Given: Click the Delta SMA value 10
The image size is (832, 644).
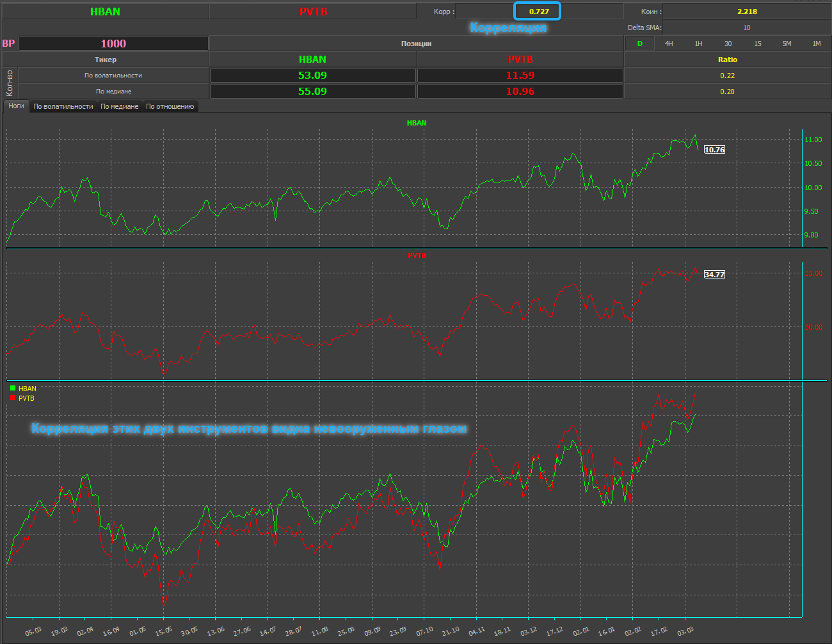Looking at the screenshot, I should point(747,28).
